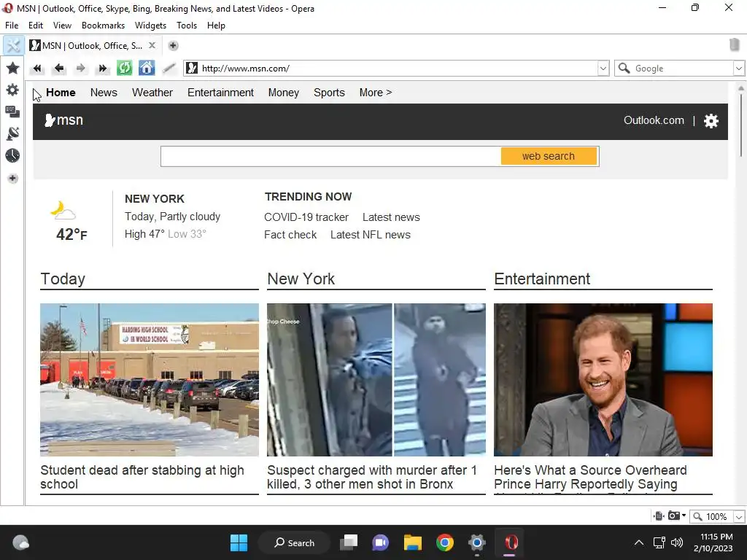Open 'Student dead after stabbing' headline
Viewport: 747px width, 560px height.
point(142,477)
